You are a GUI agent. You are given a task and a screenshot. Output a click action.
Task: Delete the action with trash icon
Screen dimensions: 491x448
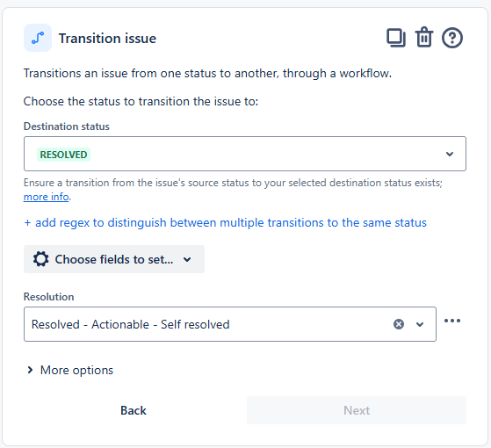tap(424, 37)
